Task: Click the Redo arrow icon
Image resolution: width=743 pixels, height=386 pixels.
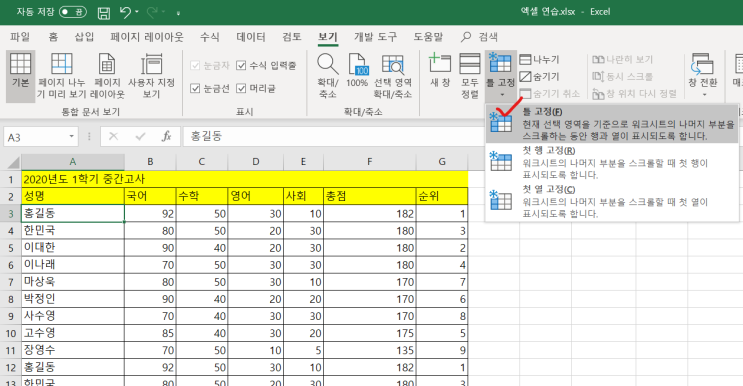Action: (x=153, y=12)
